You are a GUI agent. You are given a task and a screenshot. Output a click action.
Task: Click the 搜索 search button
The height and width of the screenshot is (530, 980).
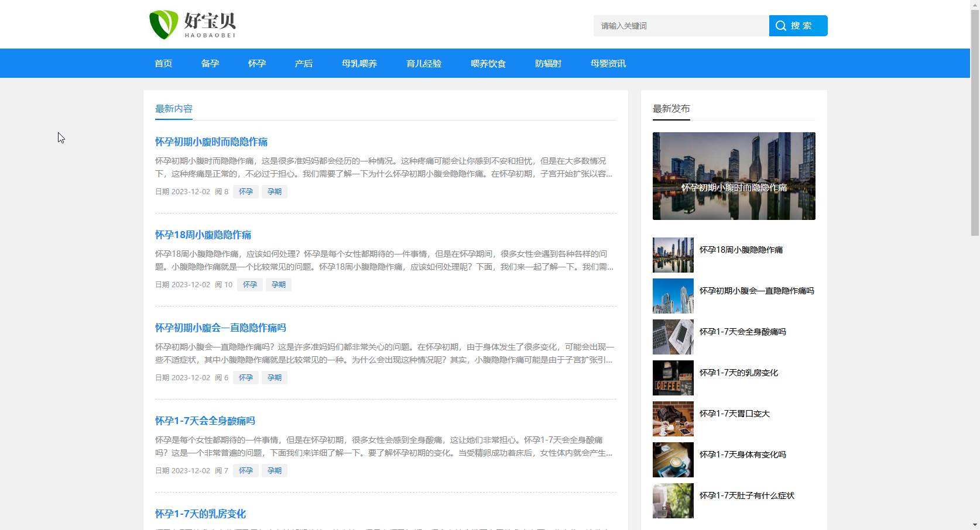click(798, 26)
